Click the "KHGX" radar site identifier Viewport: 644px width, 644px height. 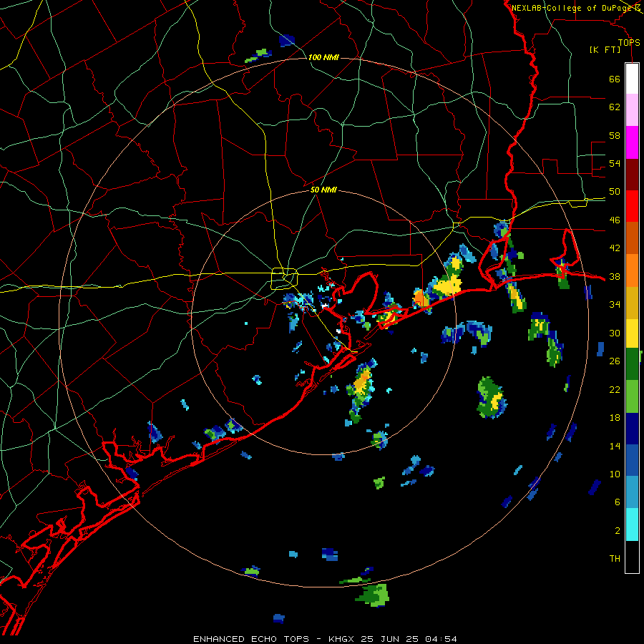[x=343, y=639]
